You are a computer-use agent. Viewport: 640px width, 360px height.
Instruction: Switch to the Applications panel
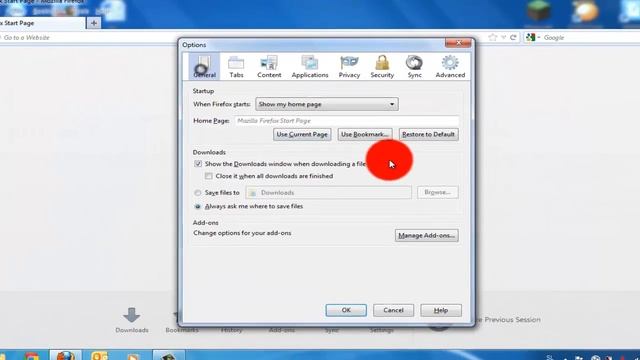[310, 66]
